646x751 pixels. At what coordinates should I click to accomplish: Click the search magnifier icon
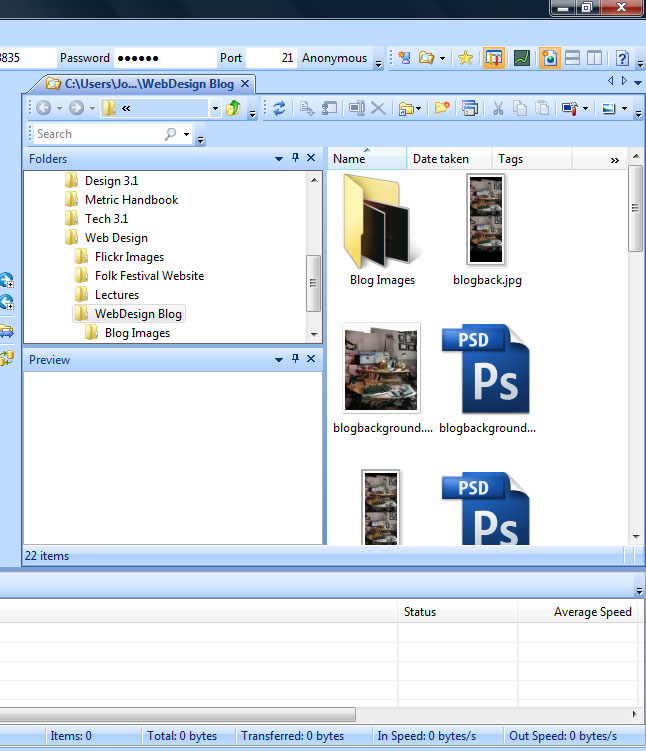coord(170,134)
